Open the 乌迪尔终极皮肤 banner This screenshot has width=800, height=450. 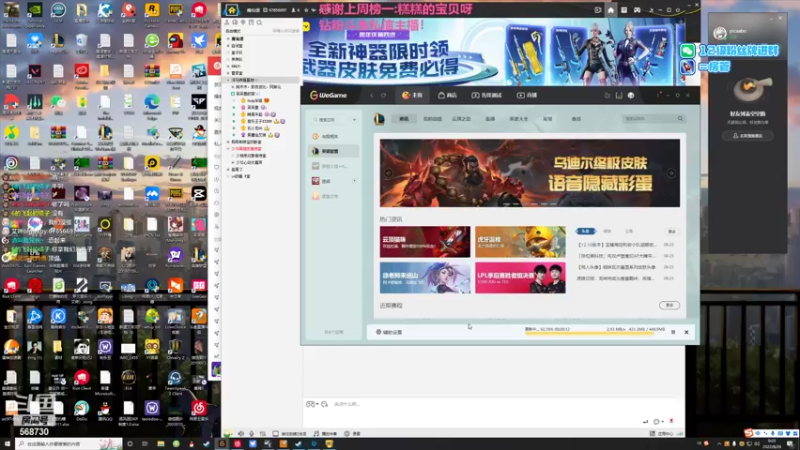[x=530, y=173]
